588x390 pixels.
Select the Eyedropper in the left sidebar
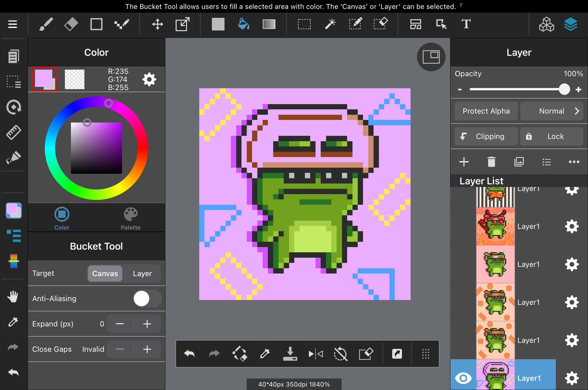(13, 322)
